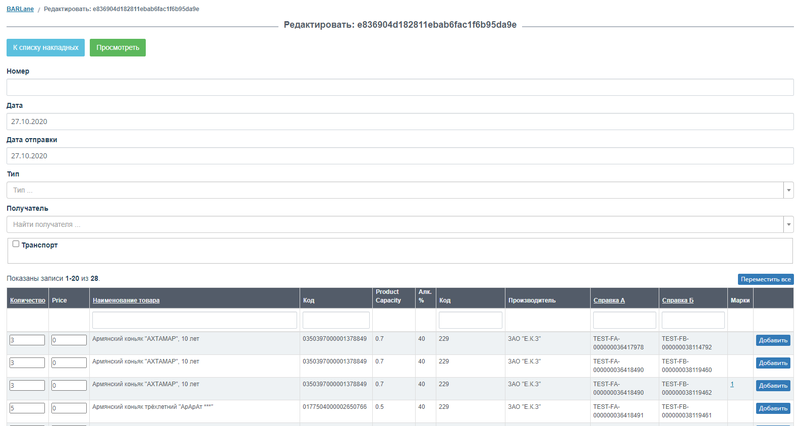Enable the 'Транспорт' checkbox
Image resolution: width=800 pixels, height=426 pixels.
[16, 244]
